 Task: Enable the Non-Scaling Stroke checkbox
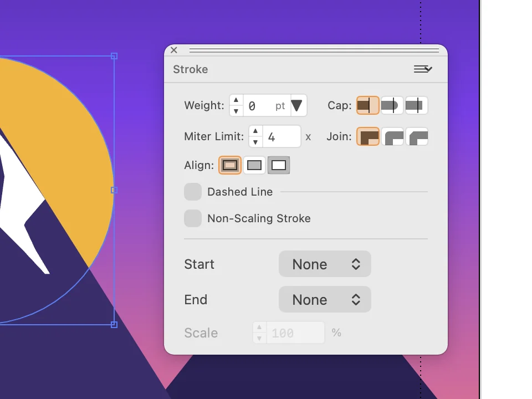pos(193,218)
